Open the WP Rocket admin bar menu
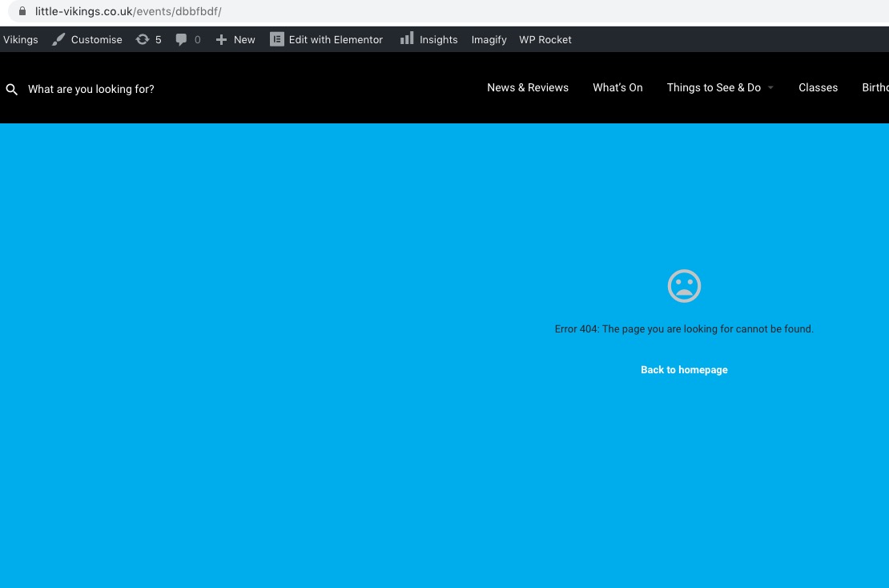This screenshot has height=588, width=889. pyautogui.click(x=545, y=39)
